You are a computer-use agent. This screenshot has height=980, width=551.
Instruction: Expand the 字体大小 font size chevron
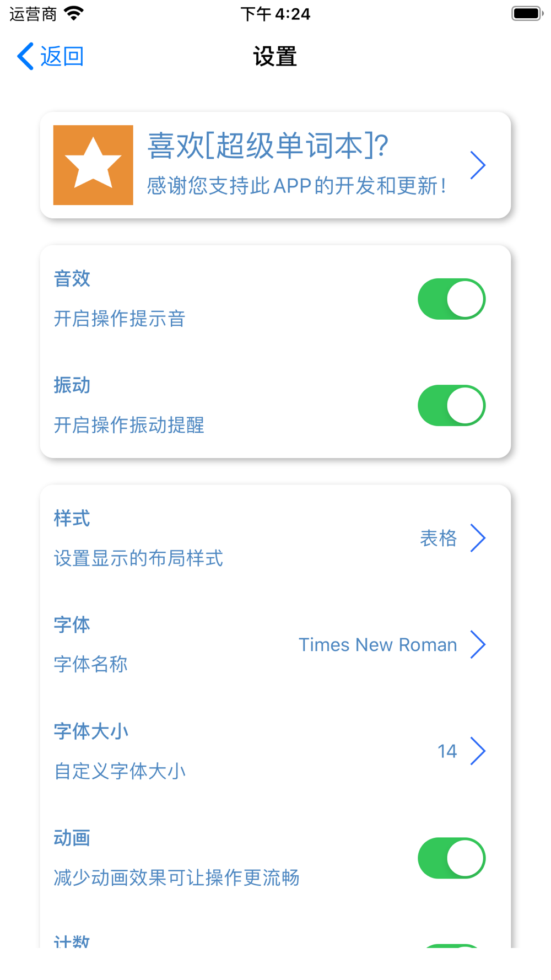pyautogui.click(x=478, y=751)
